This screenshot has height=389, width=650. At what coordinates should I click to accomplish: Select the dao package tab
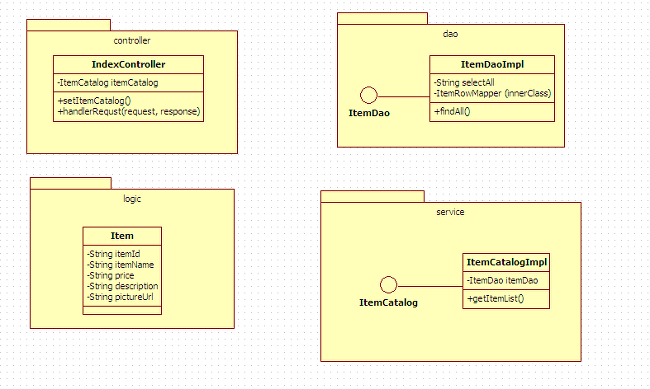[382, 18]
